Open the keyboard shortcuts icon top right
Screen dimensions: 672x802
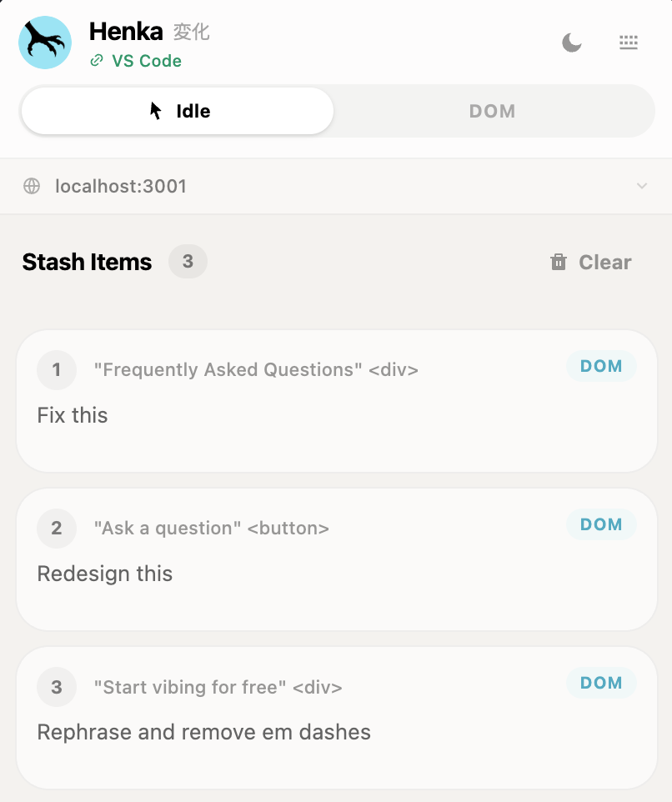(629, 42)
